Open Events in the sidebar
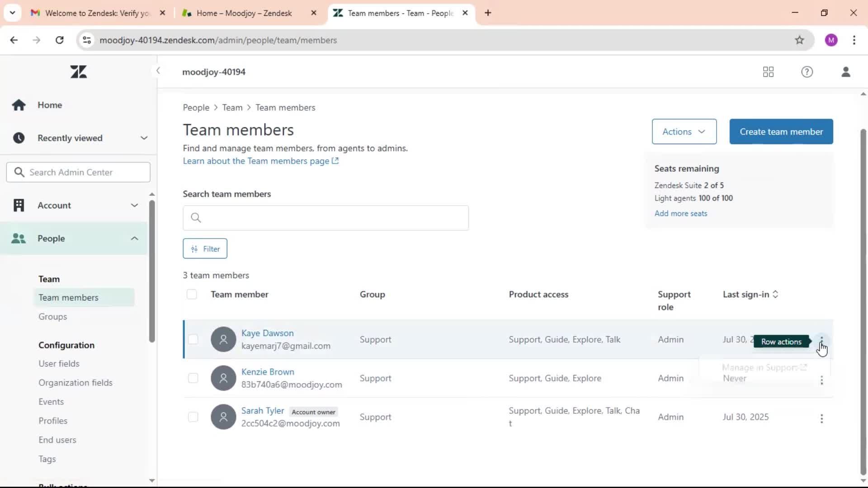This screenshot has width=868, height=488. (x=51, y=402)
